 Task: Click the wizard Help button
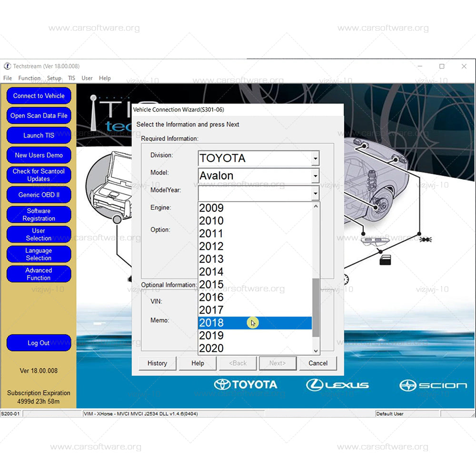pos(198,363)
